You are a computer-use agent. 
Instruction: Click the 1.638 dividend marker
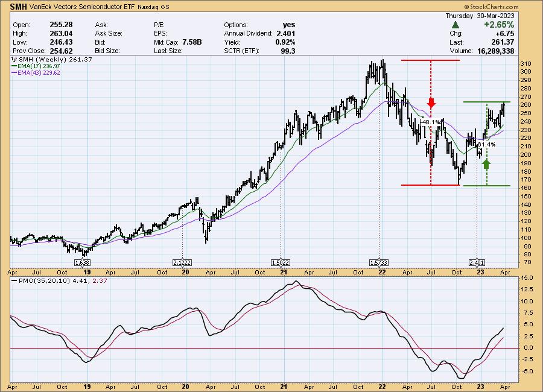tap(82, 263)
